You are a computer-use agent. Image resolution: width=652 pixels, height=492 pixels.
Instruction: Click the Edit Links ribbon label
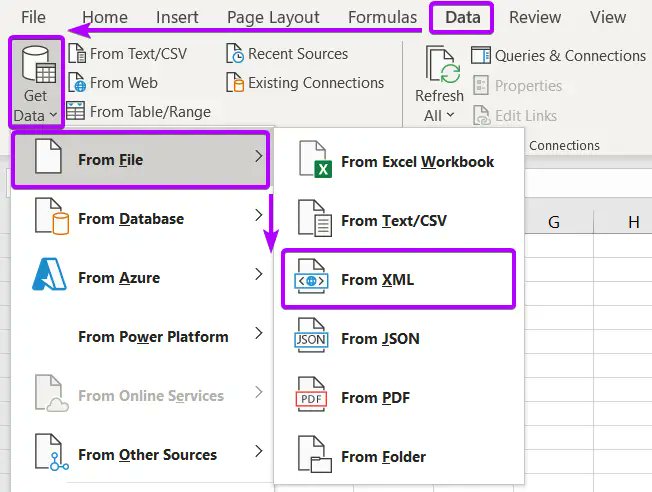(x=526, y=116)
